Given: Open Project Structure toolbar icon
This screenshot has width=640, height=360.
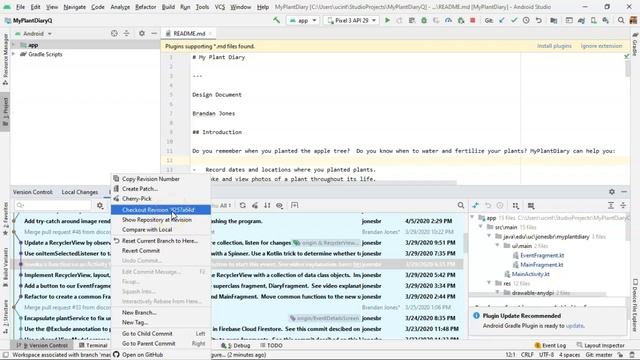Looking at the screenshot, I should click(553, 20).
